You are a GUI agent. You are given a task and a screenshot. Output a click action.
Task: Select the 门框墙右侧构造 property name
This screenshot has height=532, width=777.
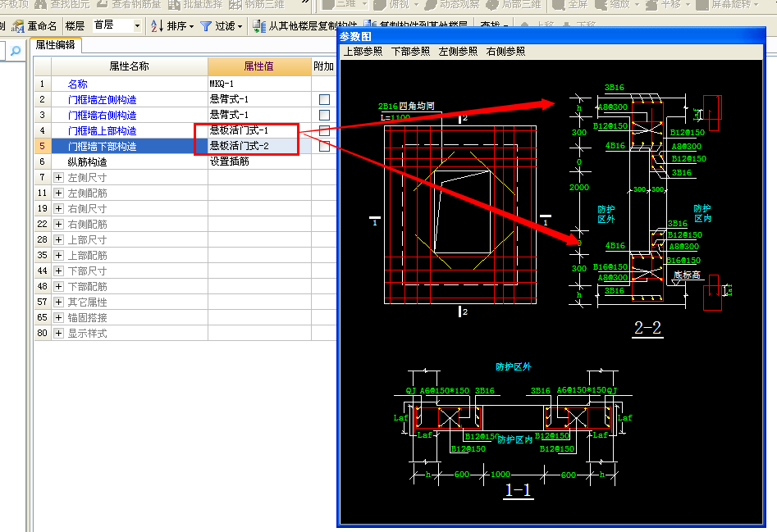click(102, 116)
